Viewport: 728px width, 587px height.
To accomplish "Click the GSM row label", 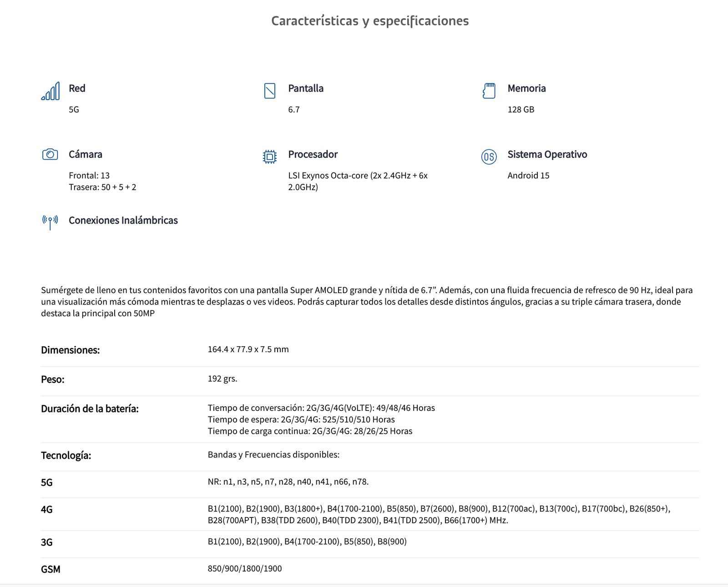I will coord(51,569).
